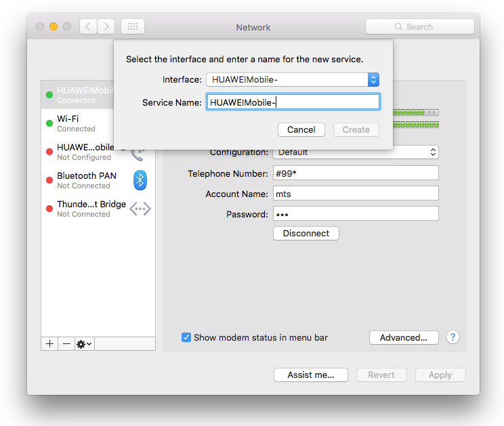
Task: Click the Disconnect button
Action: click(306, 233)
